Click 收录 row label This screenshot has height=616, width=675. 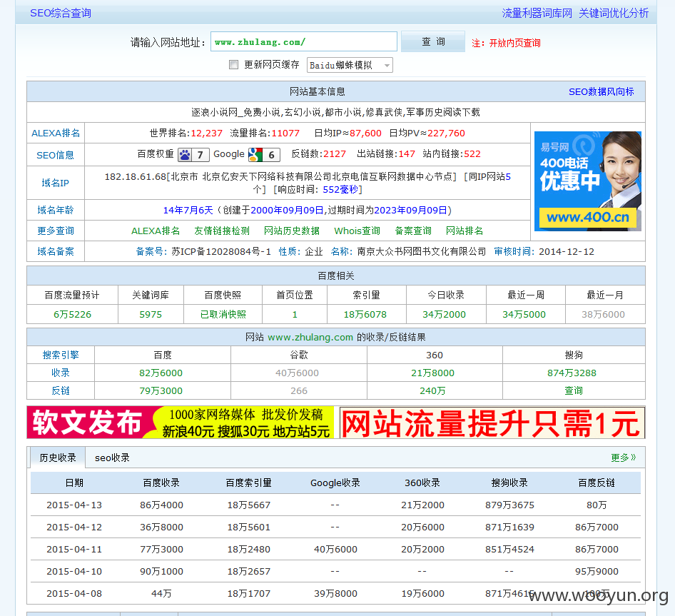point(61,373)
